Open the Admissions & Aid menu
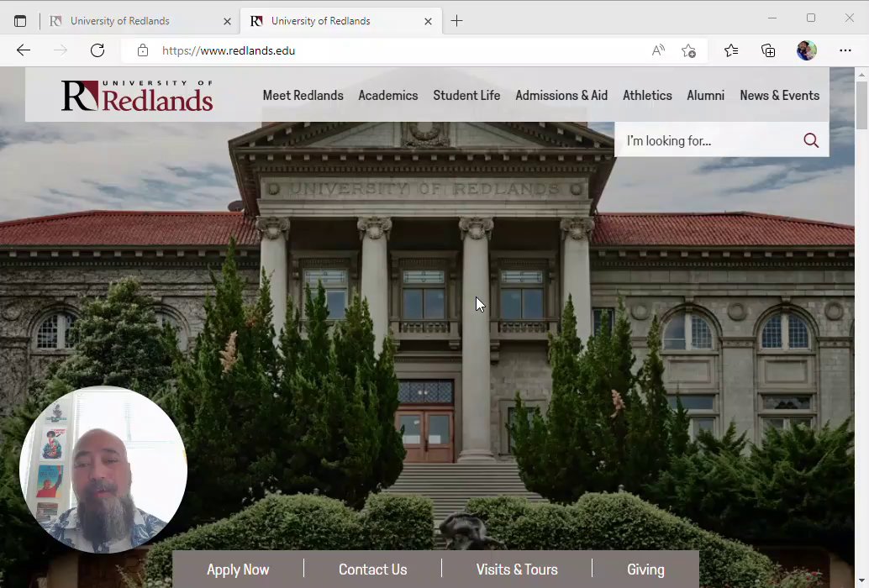 pos(561,95)
